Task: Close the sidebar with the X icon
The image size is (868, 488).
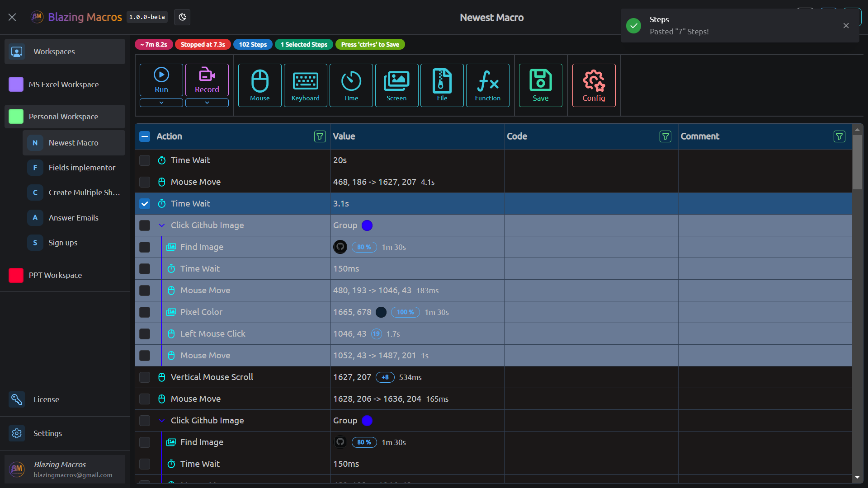Action: tap(12, 17)
